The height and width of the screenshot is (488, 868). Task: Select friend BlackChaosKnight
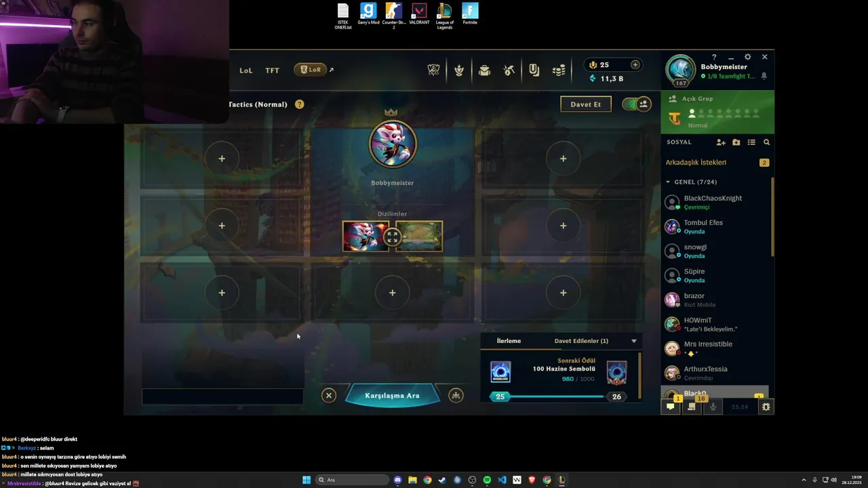(x=717, y=202)
